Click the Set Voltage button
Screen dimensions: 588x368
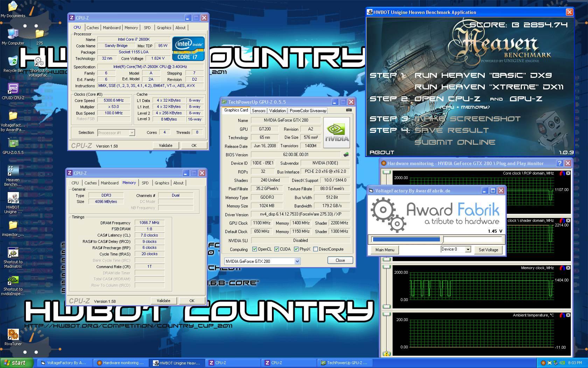pos(488,250)
